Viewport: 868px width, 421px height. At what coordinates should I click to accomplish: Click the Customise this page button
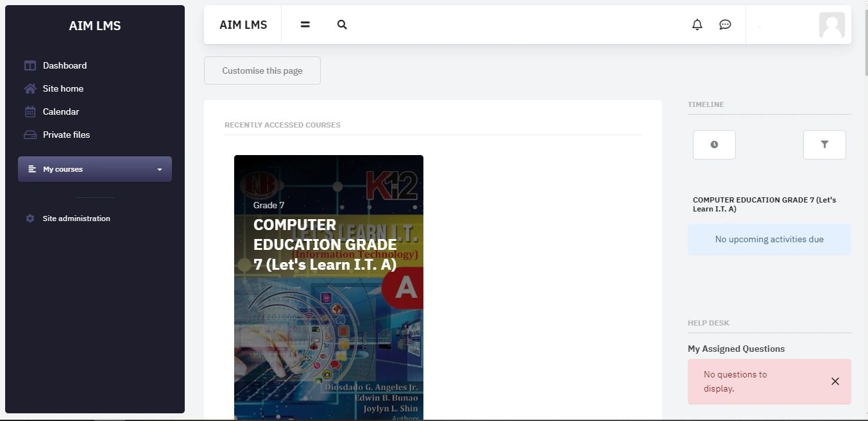coord(262,70)
